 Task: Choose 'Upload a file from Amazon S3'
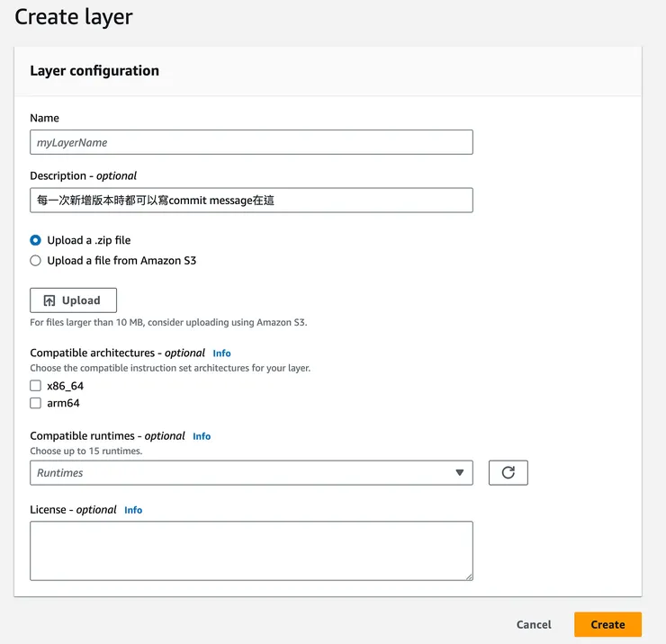[x=36, y=261]
